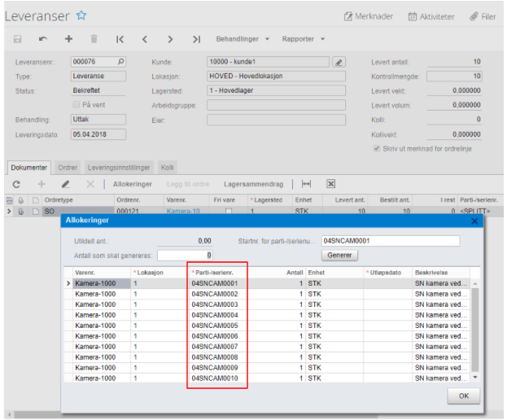
Task: Go to next record
Action: [x=170, y=39]
